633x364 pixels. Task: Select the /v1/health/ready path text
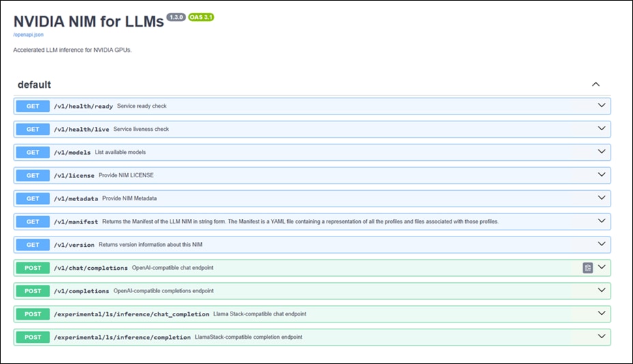84,106
